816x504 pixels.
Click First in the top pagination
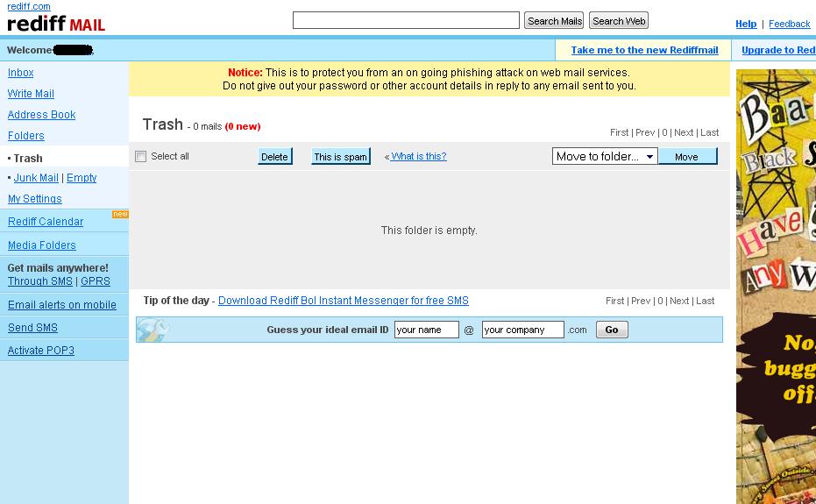coord(620,132)
